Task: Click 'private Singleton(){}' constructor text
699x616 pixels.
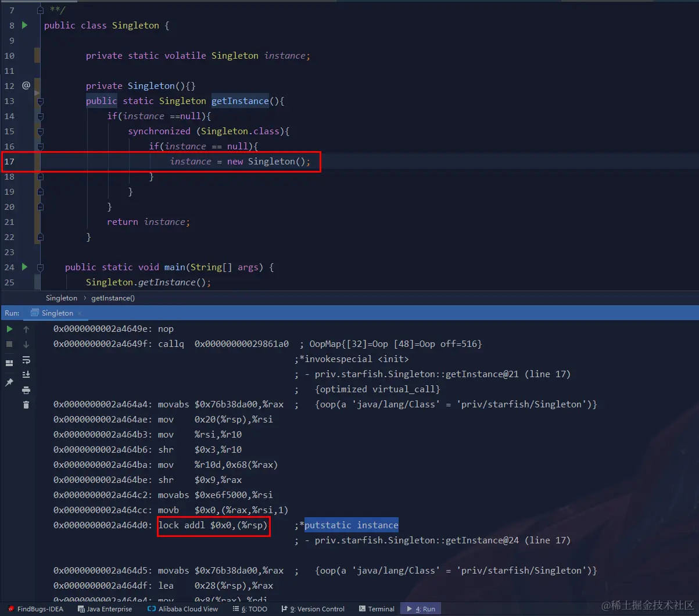Action: tap(141, 86)
